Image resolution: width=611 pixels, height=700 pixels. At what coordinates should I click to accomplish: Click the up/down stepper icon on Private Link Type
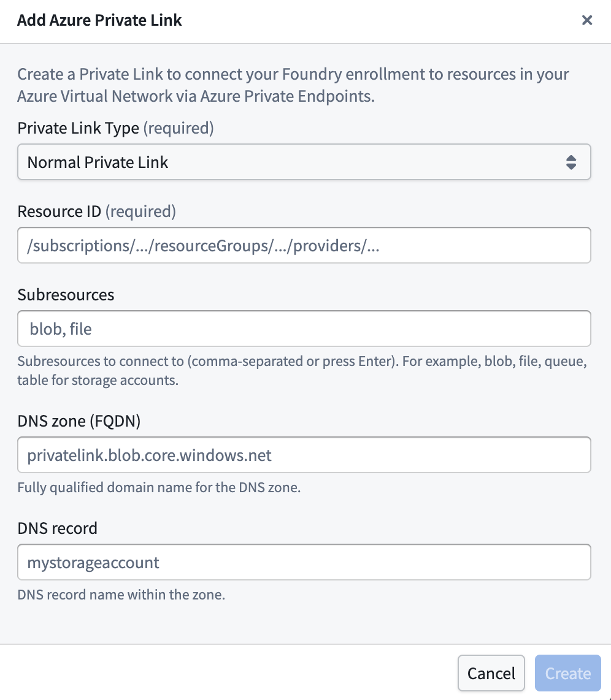572,162
